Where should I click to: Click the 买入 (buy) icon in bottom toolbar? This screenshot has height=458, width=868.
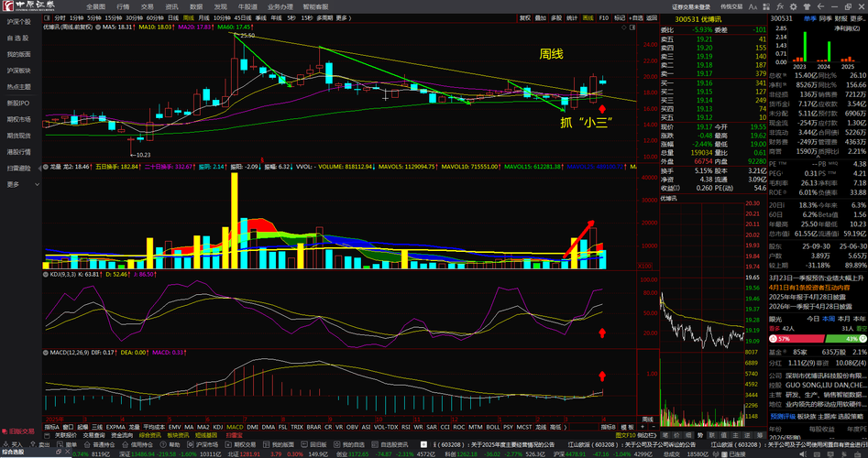5,444
